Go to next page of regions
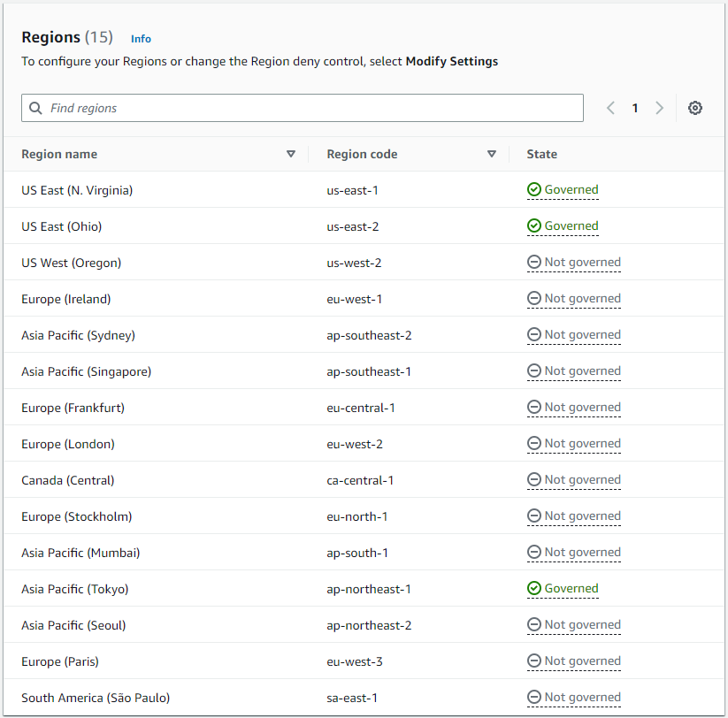Screen dimensions: 728x718 (x=659, y=108)
